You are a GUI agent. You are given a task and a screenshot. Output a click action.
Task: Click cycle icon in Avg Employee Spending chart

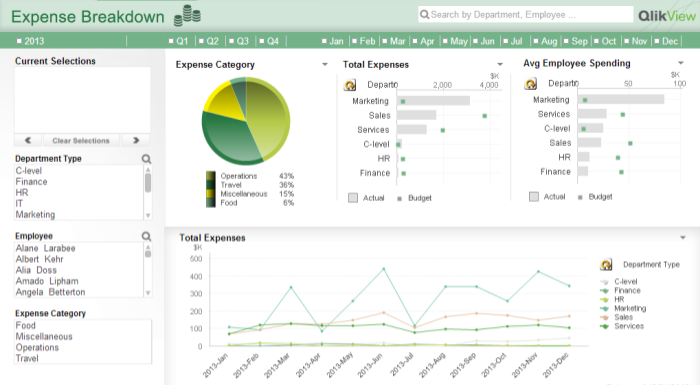click(531, 84)
